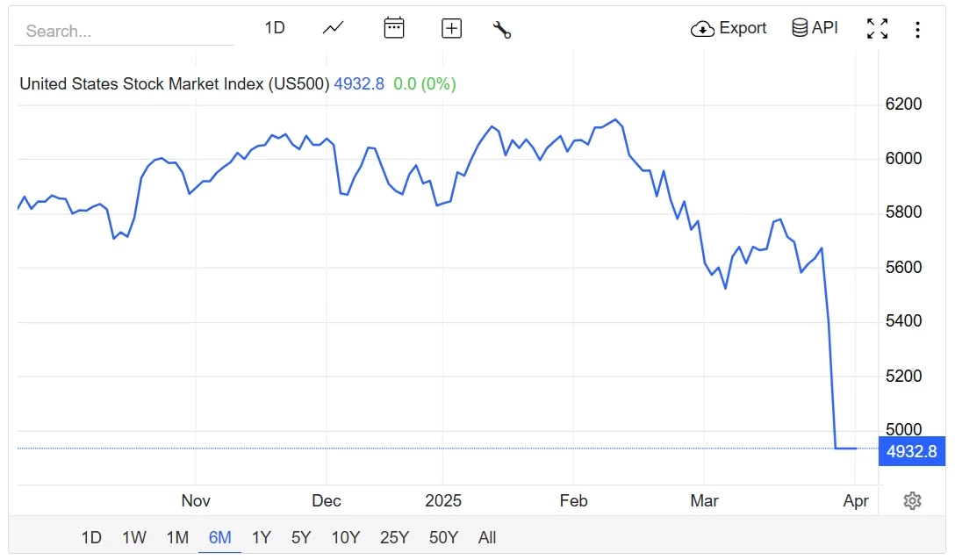Click the Search input field
Screen dimensions: 955x560
point(125,31)
